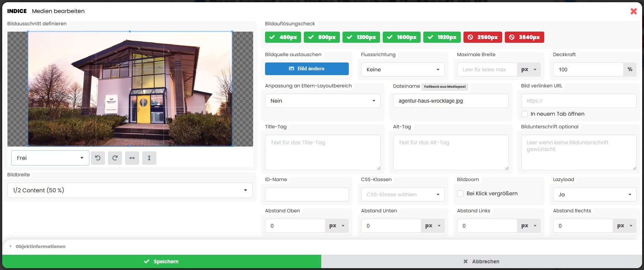Rotate image counter-clockwise with the undo-arrow icon
The width and height of the screenshot is (644, 270).
coord(98,158)
